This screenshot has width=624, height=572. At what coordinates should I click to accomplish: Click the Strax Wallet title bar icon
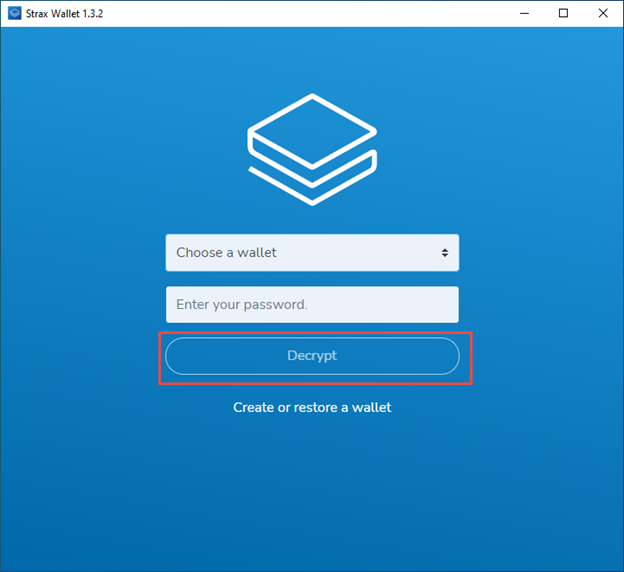(x=15, y=13)
